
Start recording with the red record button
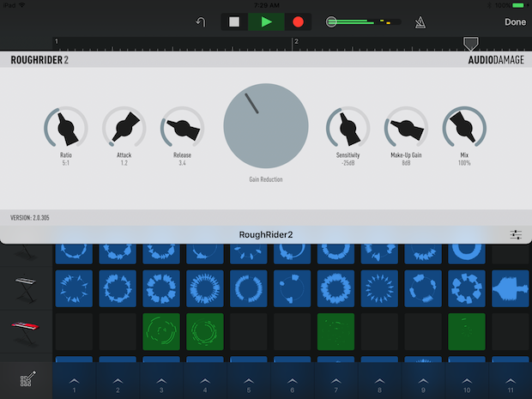[x=298, y=22]
